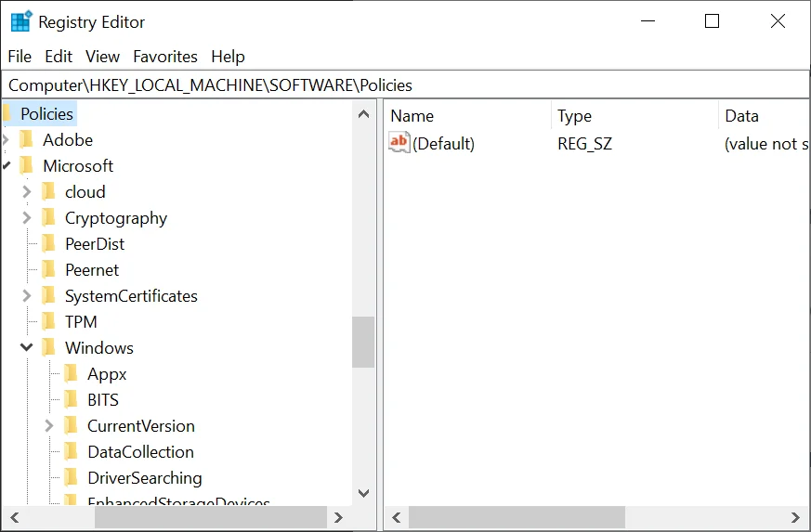Click the Name column header
The image size is (811, 532).
point(468,116)
